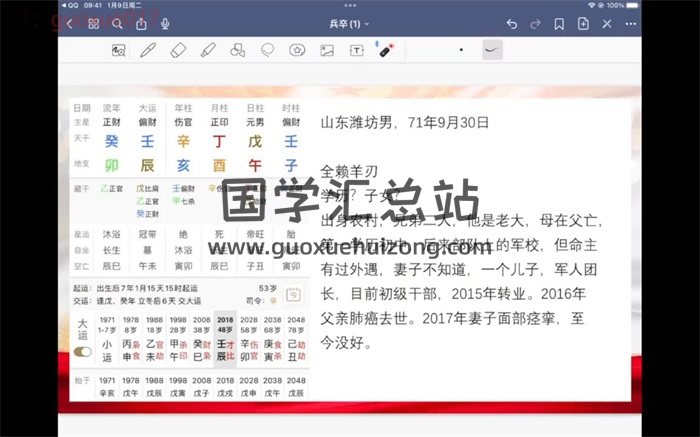Image resolution: width=700 pixels, height=437 pixels.
Task: Select the Highlighter tool
Action: click(208, 49)
